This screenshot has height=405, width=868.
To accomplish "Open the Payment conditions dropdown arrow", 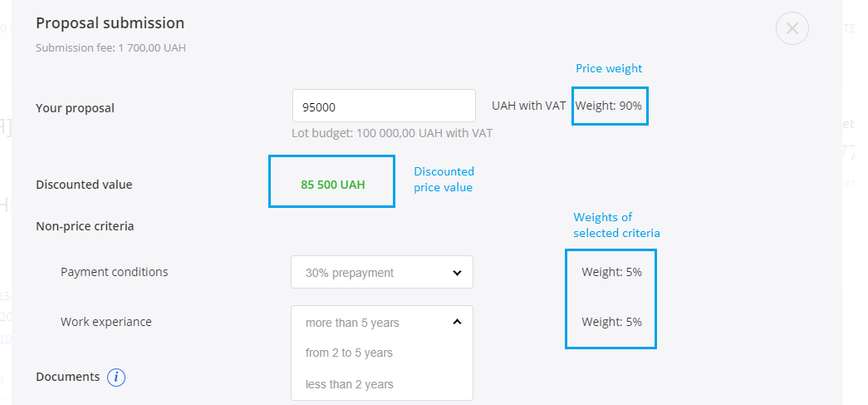I will coord(457,273).
